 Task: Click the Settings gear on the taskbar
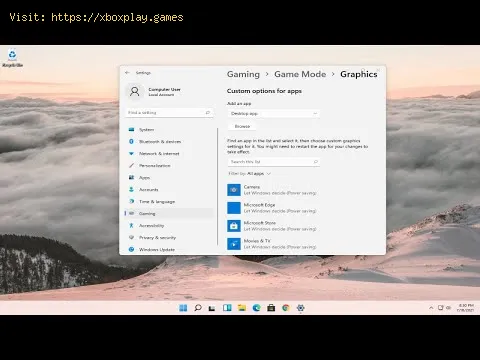pyautogui.click(x=300, y=308)
